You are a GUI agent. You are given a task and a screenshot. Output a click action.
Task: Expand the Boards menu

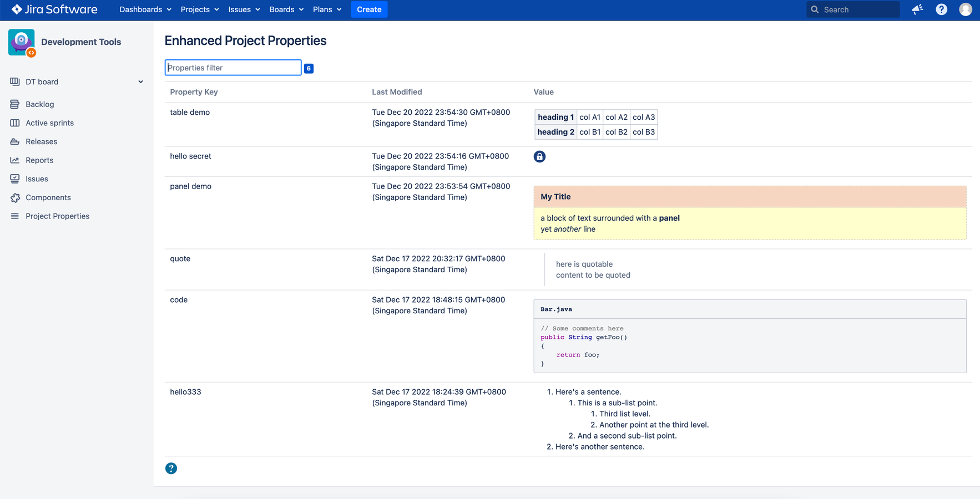click(286, 9)
